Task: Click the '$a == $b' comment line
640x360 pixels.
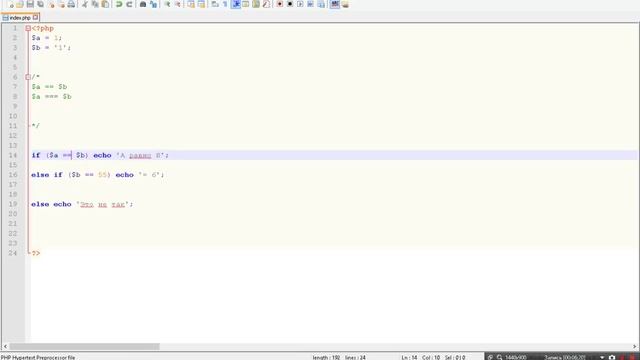Action: pos(49,87)
